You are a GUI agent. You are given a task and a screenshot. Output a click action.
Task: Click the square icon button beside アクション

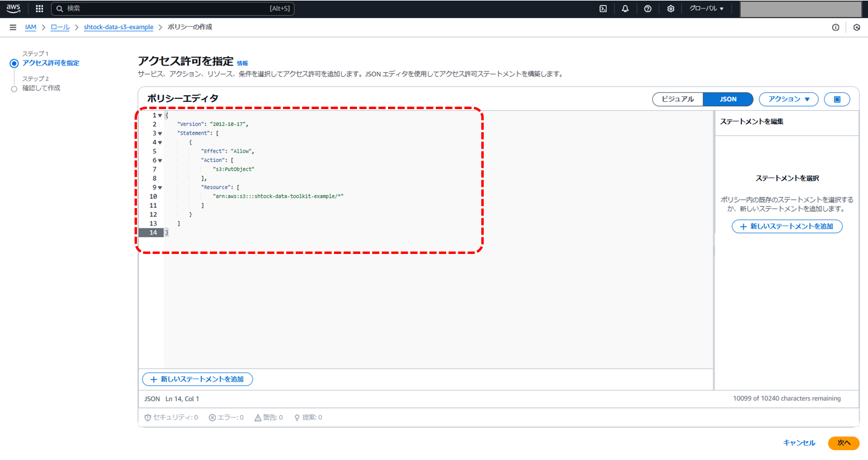pyautogui.click(x=837, y=99)
